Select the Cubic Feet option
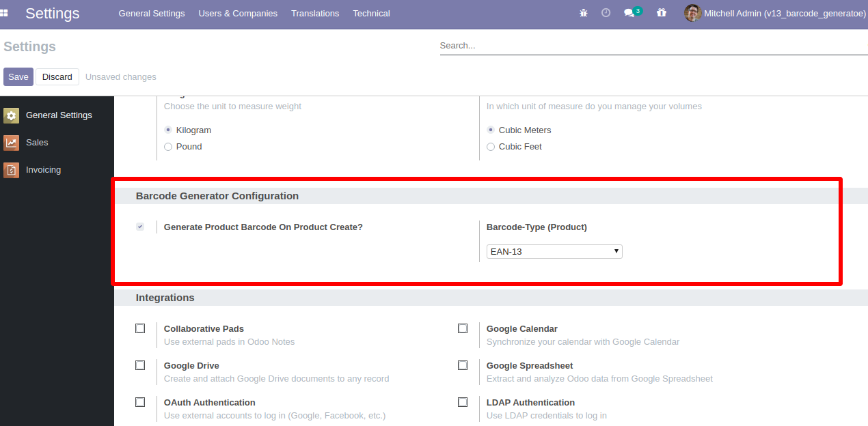 tap(491, 146)
